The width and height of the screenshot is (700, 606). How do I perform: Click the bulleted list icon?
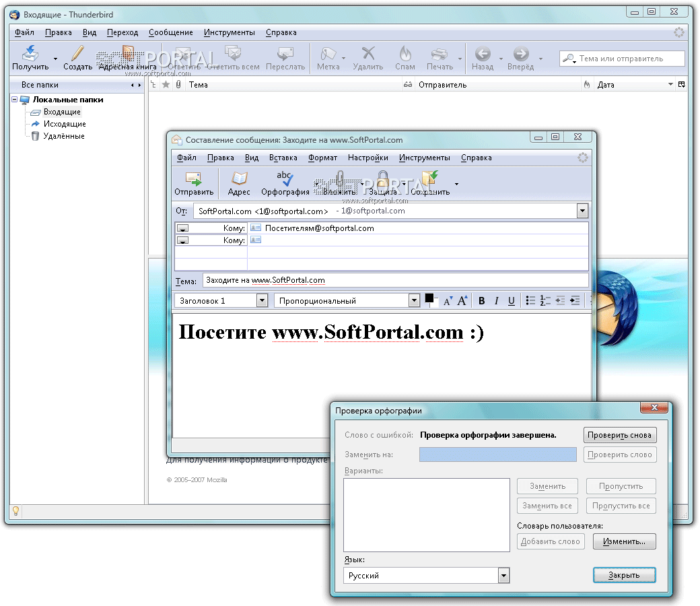530,300
